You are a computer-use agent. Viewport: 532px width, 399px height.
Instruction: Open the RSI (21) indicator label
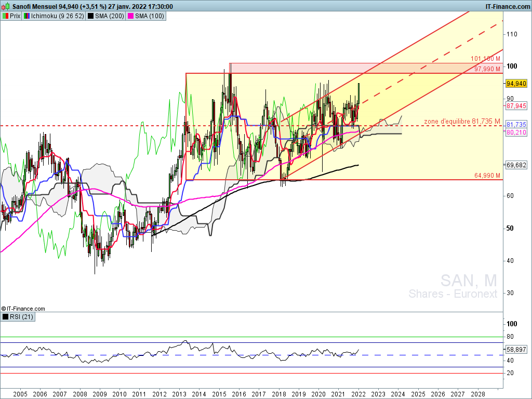coord(21,317)
